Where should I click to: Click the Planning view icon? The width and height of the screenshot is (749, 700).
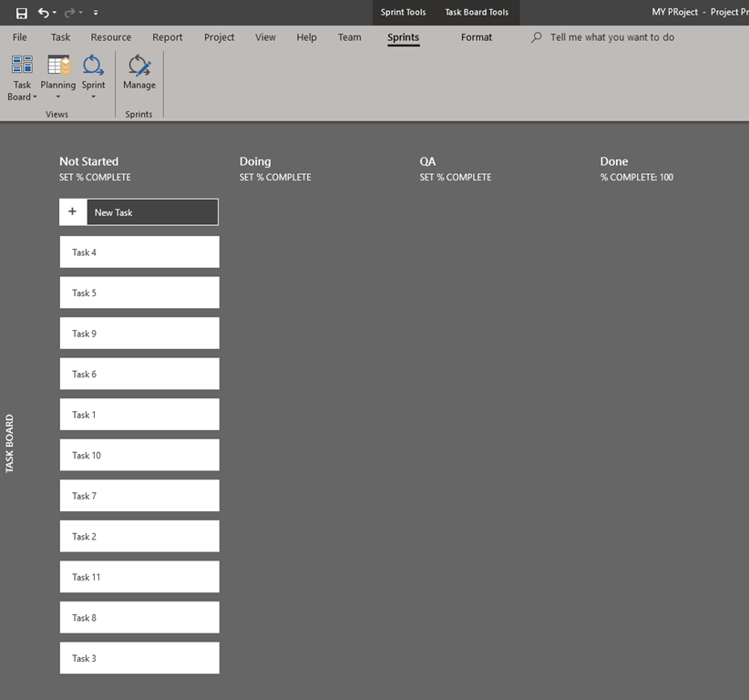point(58,66)
